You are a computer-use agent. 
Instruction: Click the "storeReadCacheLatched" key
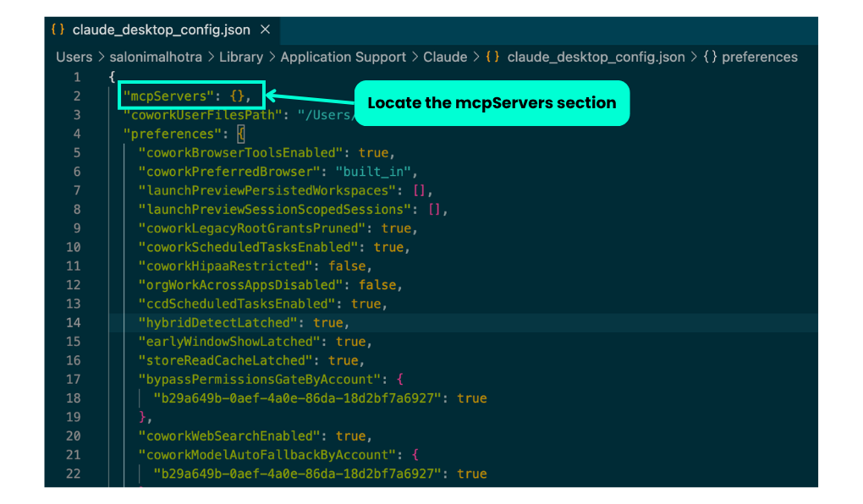pyautogui.click(x=226, y=360)
